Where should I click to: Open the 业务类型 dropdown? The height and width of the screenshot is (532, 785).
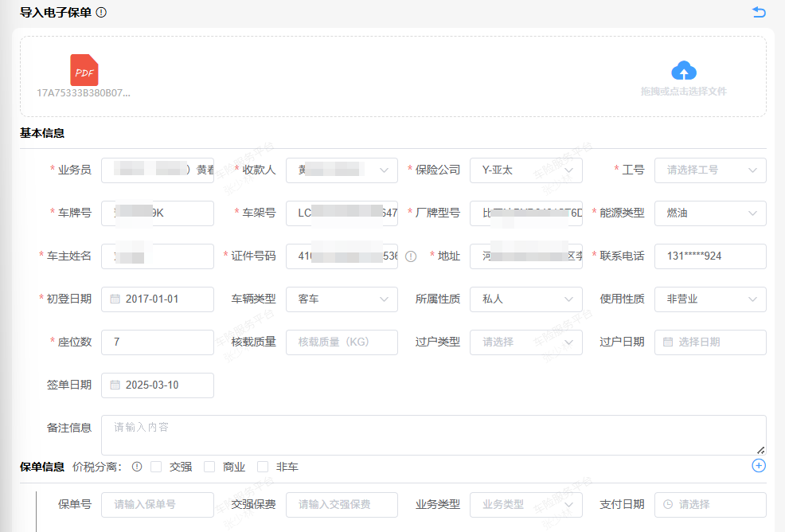click(x=526, y=504)
